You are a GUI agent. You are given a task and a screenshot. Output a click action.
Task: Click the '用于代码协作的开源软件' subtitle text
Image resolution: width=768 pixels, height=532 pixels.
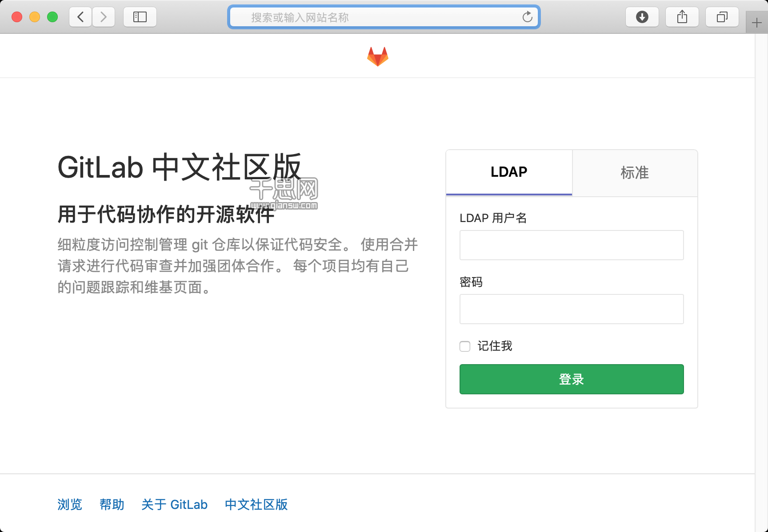(x=166, y=214)
